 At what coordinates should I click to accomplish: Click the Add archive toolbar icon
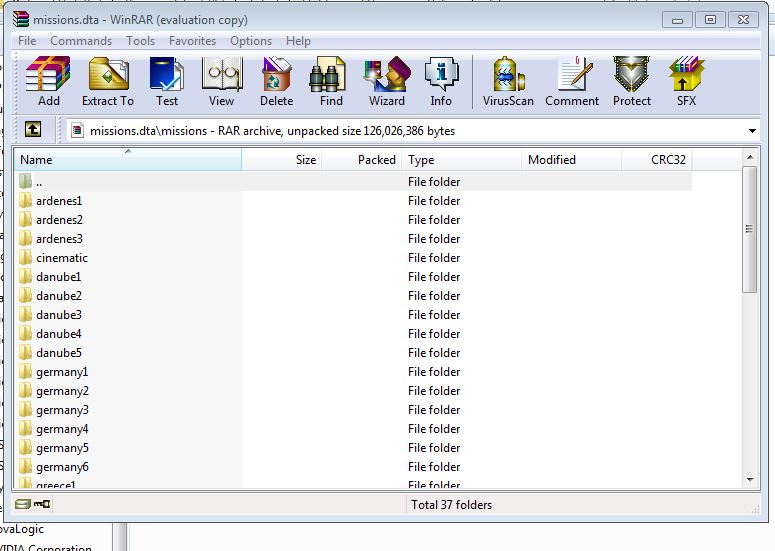click(48, 80)
